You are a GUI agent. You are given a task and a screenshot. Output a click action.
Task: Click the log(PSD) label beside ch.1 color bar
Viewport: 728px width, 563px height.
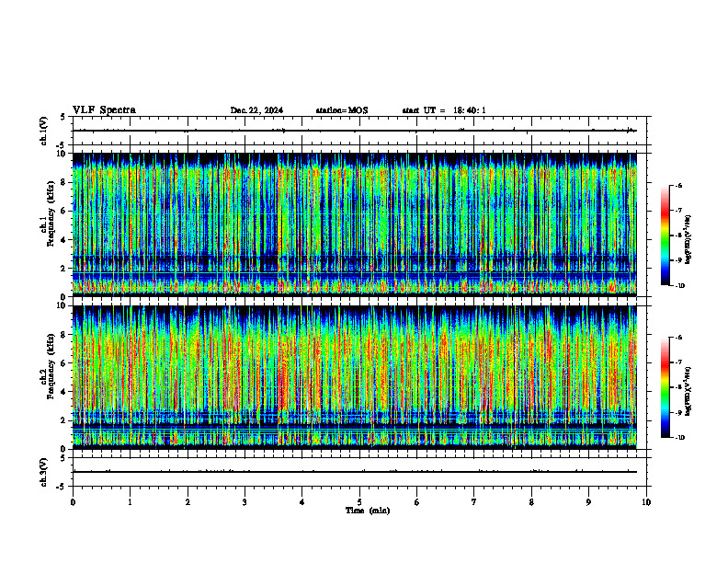coord(688,239)
